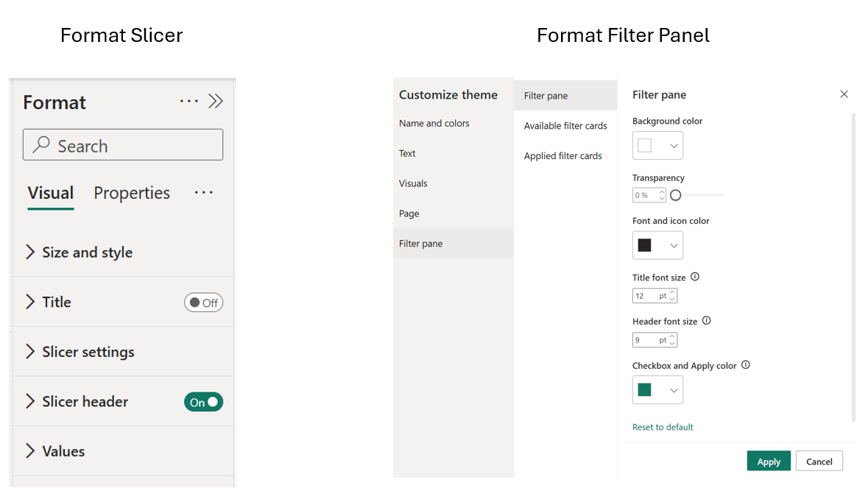The height and width of the screenshot is (494, 868).
Task: Open the Format pane more options (ellipsis)
Action: (188, 101)
